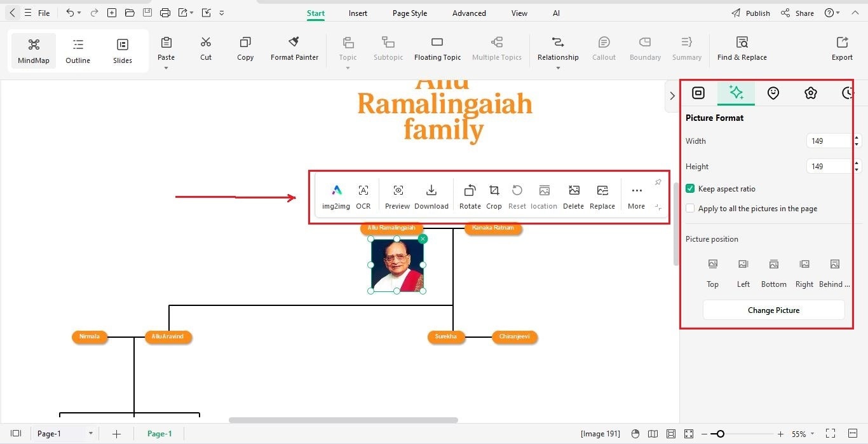Click Rotate in picture toolbar

point(470,197)
